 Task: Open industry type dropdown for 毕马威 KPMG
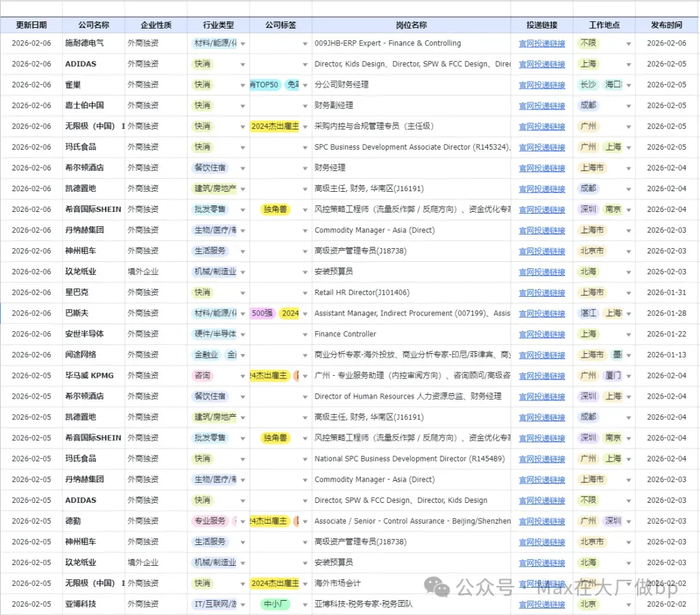243,377
